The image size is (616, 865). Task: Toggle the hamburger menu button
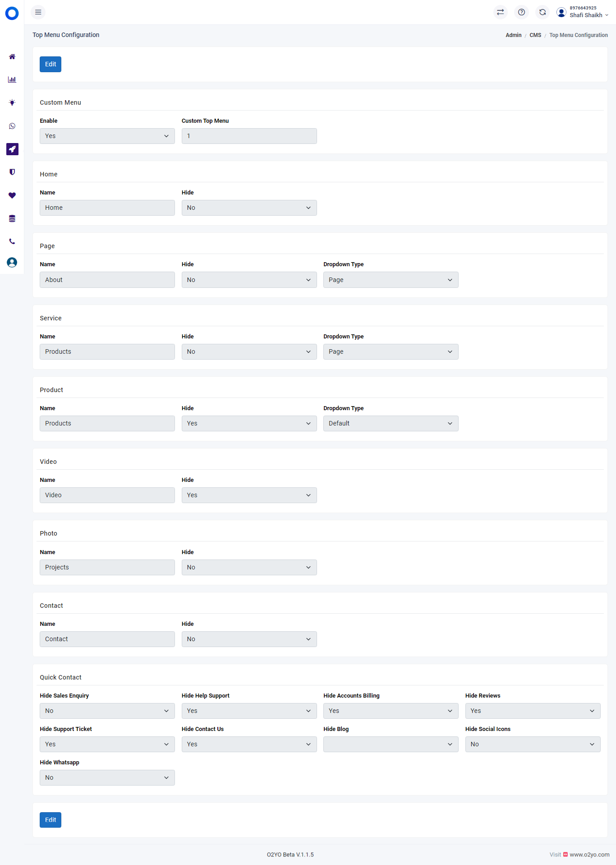click(38, 12)
